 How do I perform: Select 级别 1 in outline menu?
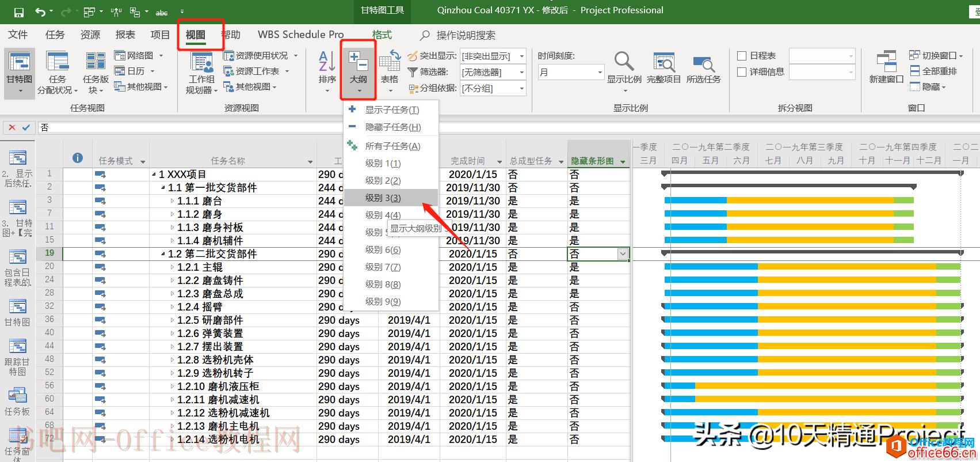391,163
